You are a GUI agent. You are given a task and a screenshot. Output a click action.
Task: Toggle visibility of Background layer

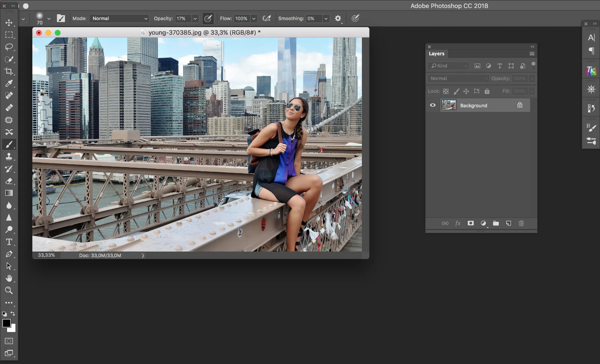tap(433, 105)
